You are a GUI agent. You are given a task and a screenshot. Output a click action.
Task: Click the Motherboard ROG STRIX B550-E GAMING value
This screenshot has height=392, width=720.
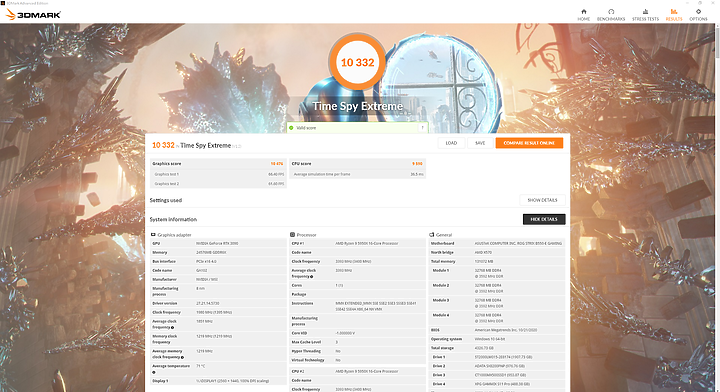click(x=518, y=243)
